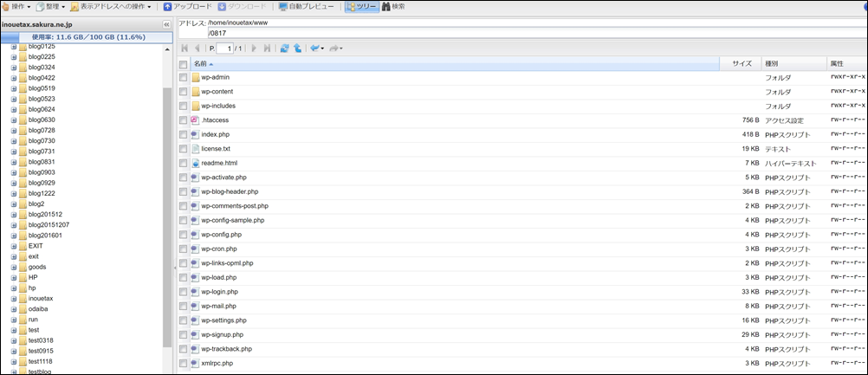Select the wp-blog-header.php file name
The width and height of the screenshot is (868, 375).
click(230, 191)
